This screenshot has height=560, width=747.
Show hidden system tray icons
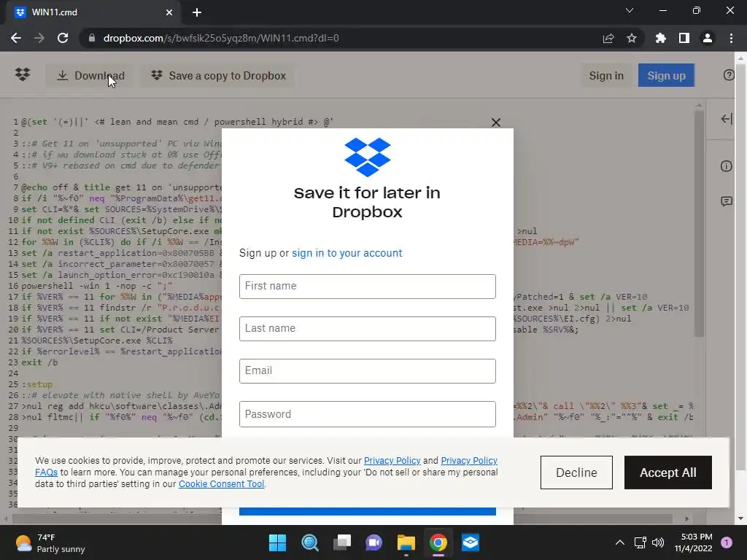pyautogui.click(x=619, y=542)
